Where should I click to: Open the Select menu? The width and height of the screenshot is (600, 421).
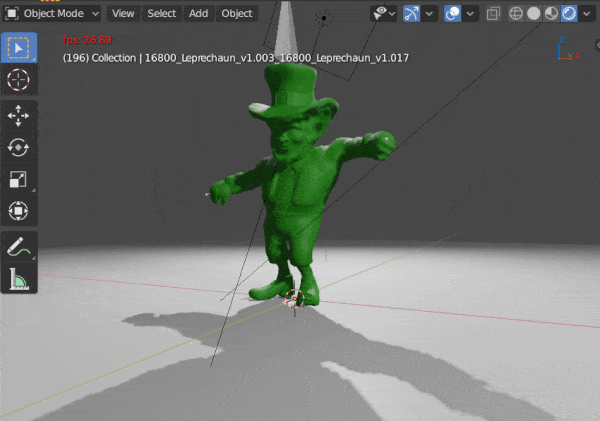click(x=161, y=14)
